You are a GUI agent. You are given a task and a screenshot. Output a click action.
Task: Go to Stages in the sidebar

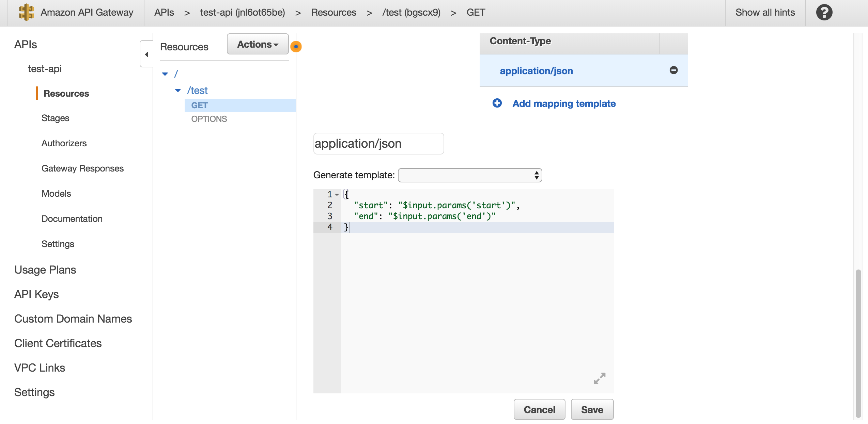point(55,118)
